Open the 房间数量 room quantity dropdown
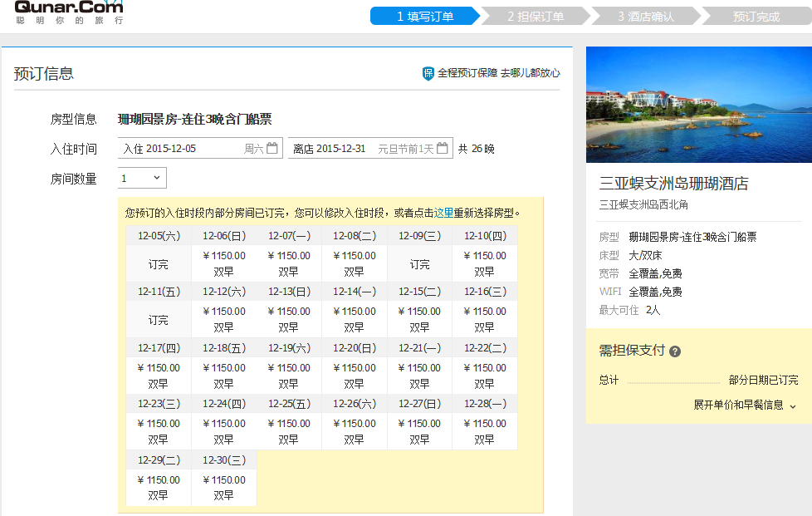 pyautogui.click(x=141, y=177)
